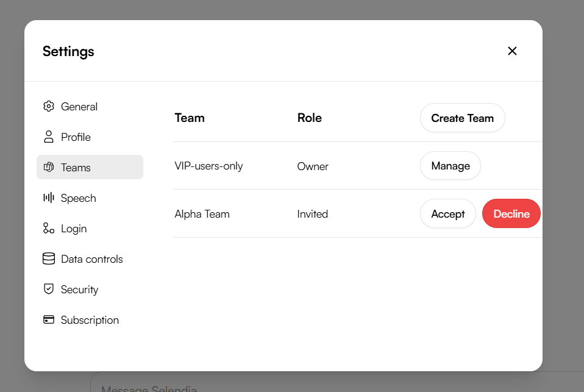584x392 pixels.
Task: Decline the Alpha Team invitation
Action: (511, 213)
